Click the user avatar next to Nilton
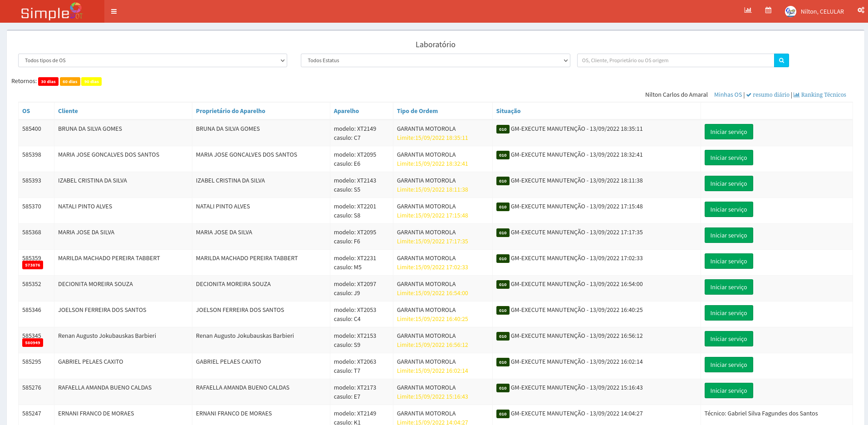The image size is (868, 425). pyautogui.click(x=790, y=11)
